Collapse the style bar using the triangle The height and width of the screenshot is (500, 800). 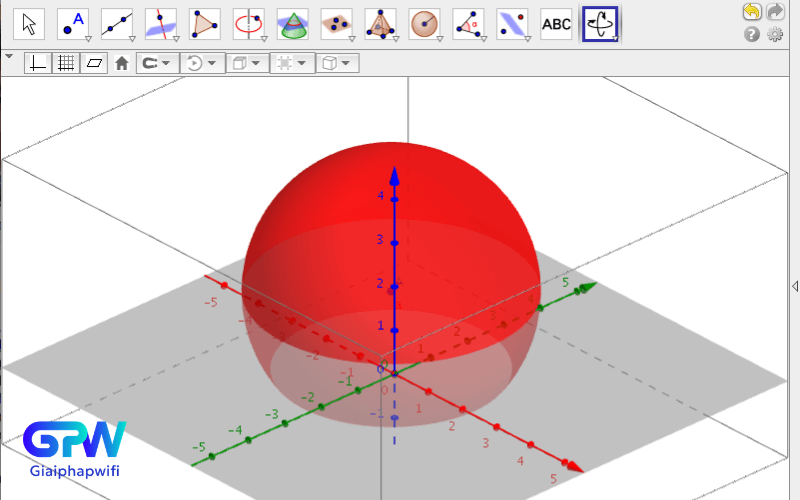9,56
